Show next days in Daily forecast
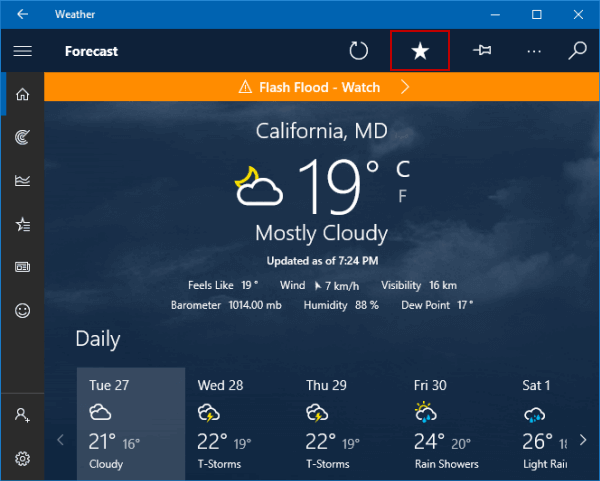This screenshot has width=600, height=481. (583, 440)
